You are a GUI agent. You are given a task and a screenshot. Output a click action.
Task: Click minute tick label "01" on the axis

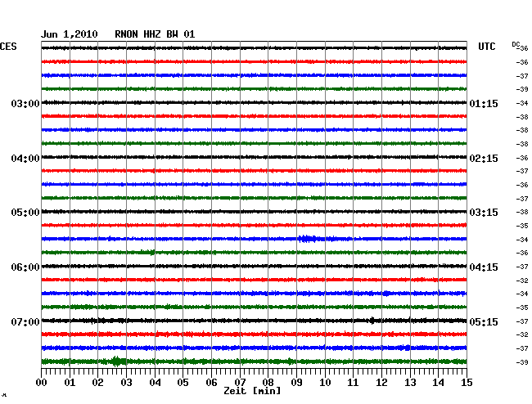70,383
